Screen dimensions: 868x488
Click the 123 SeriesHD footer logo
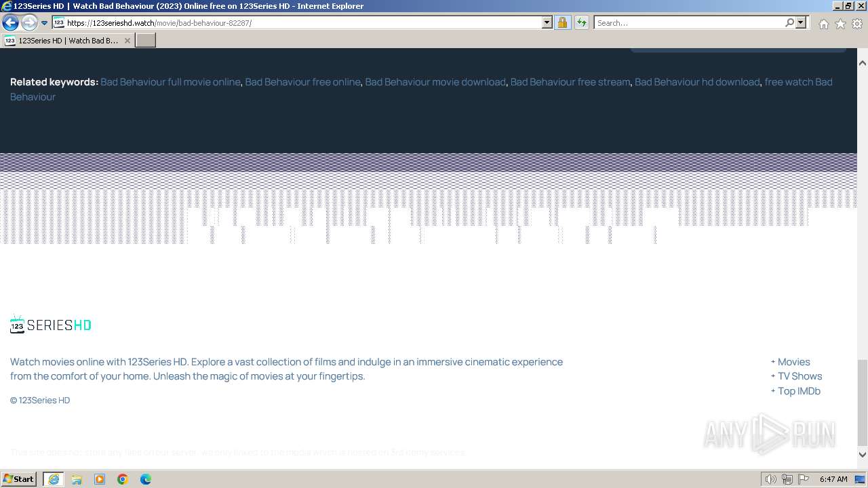coord(51,325)
